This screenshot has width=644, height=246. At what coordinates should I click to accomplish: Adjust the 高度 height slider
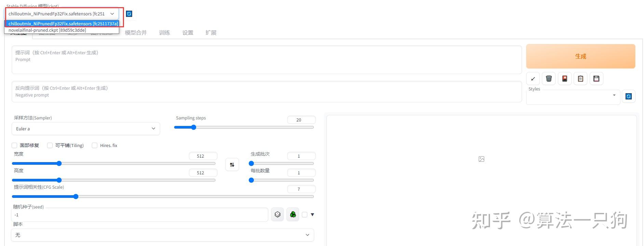[114, 180]
